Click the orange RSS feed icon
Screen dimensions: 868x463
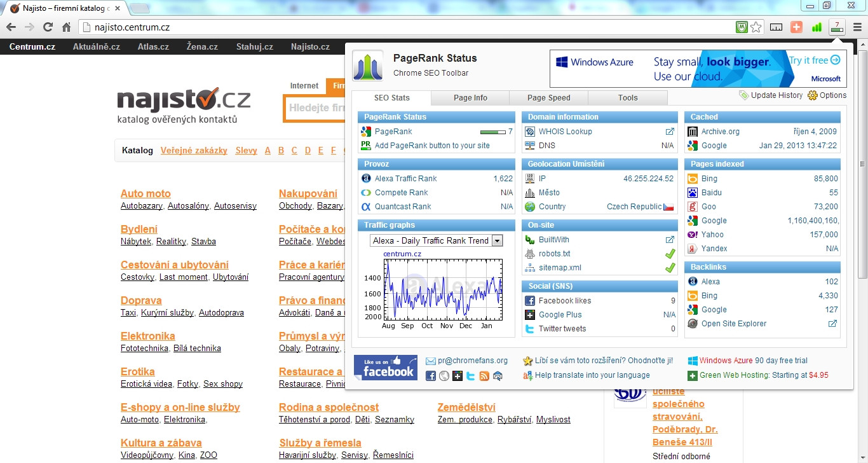[x=484, y=376]
